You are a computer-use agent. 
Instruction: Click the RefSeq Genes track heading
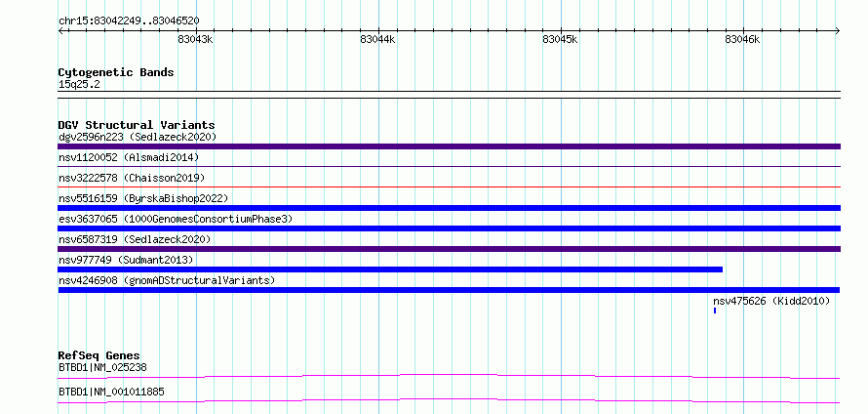pyautogui.click(x=99, y=355)
